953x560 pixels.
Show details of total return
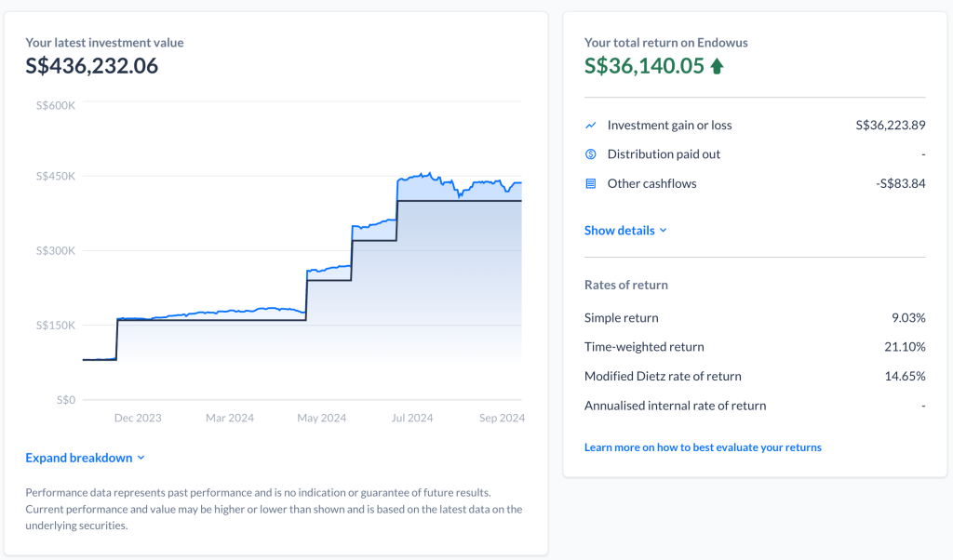[620, 231]
